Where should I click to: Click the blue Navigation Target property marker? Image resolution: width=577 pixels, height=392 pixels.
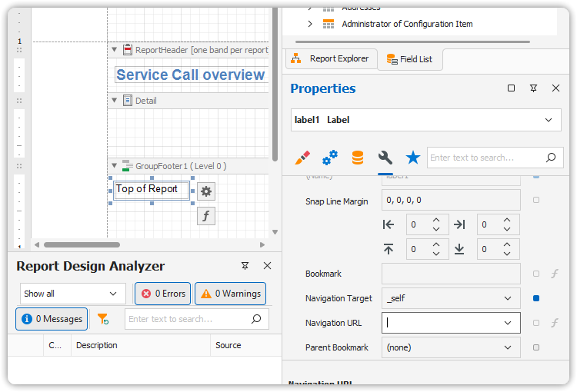[x=536, y=298]
